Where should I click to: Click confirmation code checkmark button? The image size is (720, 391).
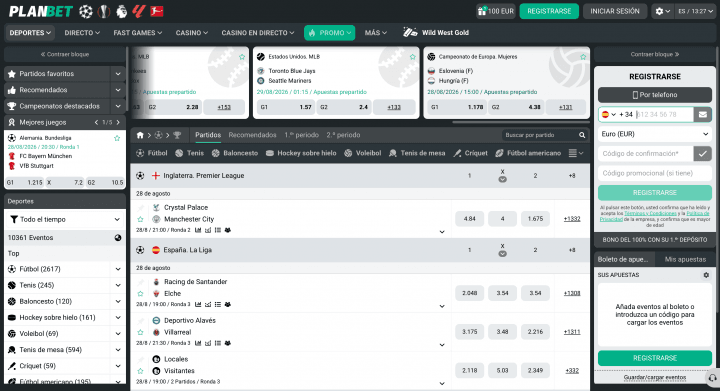click(703, 154)
